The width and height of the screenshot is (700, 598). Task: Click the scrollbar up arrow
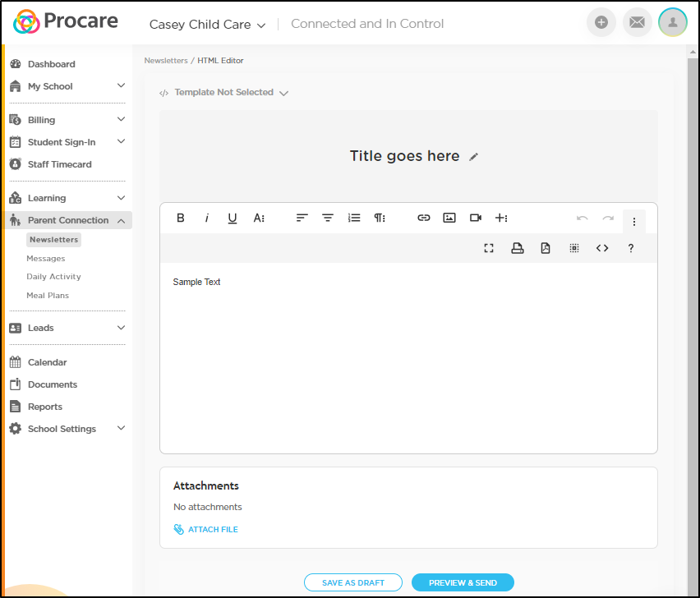click(x=693, y=52)
